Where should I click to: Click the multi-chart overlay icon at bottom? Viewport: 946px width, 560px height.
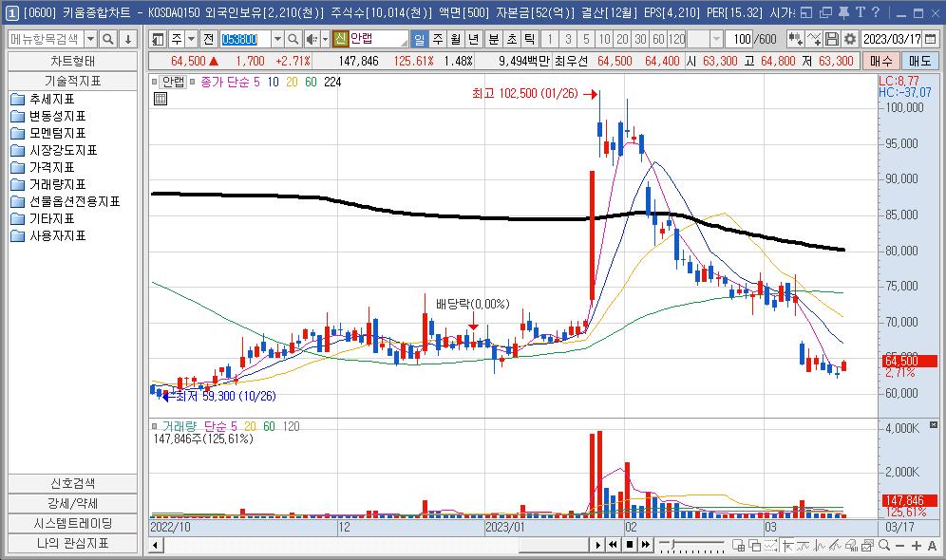coord(738,546)
